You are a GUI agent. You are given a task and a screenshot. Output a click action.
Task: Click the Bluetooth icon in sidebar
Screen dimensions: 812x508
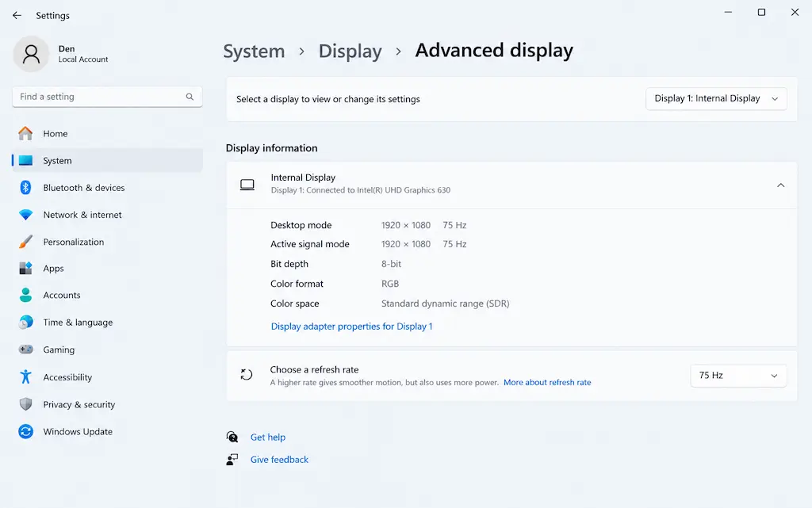pyautogui.click(x=25, y=187)
